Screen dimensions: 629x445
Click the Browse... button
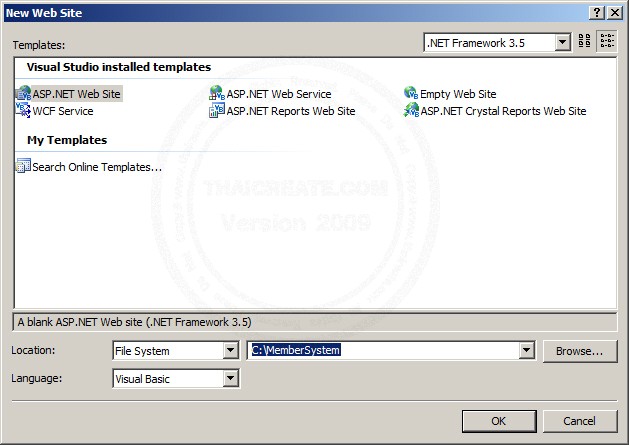click(x=580, y=351)
